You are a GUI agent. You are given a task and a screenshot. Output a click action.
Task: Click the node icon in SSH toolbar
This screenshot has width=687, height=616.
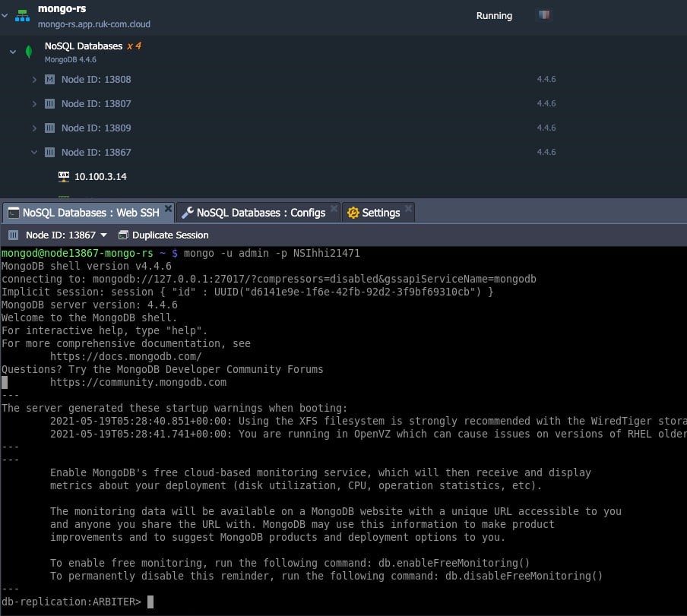point(14,235)
